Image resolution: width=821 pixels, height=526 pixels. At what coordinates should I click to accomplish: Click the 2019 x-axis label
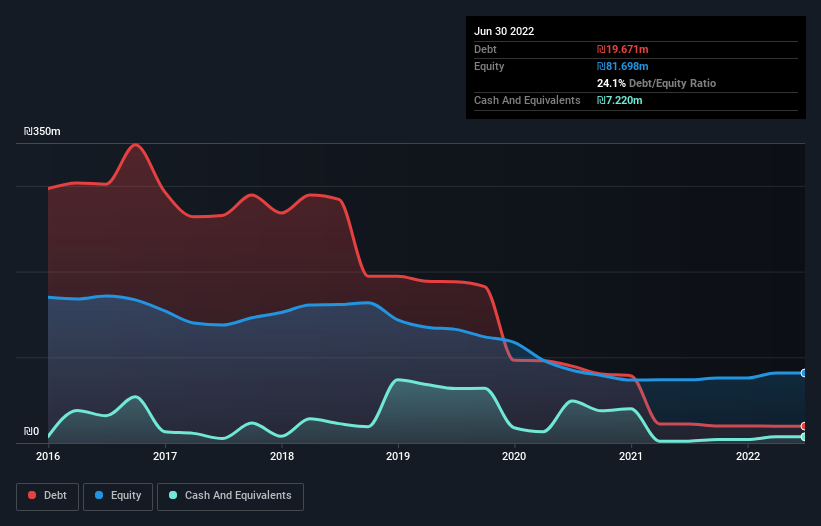398,456
